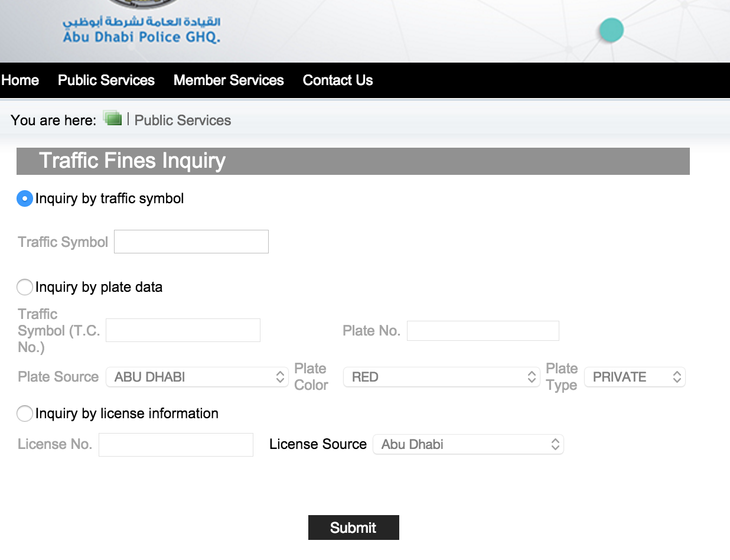This screenshot has width=730, height=560.
Task: Click the green home breadcrumb icon
Action: (x=112, y=119)
